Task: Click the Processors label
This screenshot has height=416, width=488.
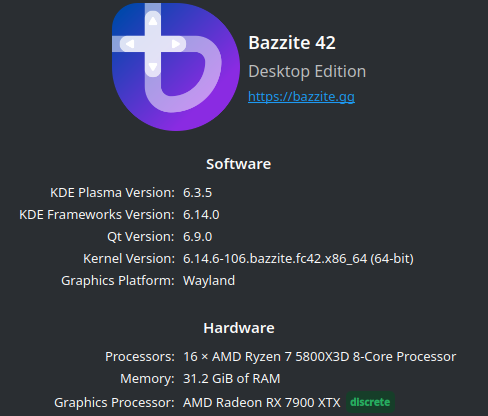Action: pos(140,357)
